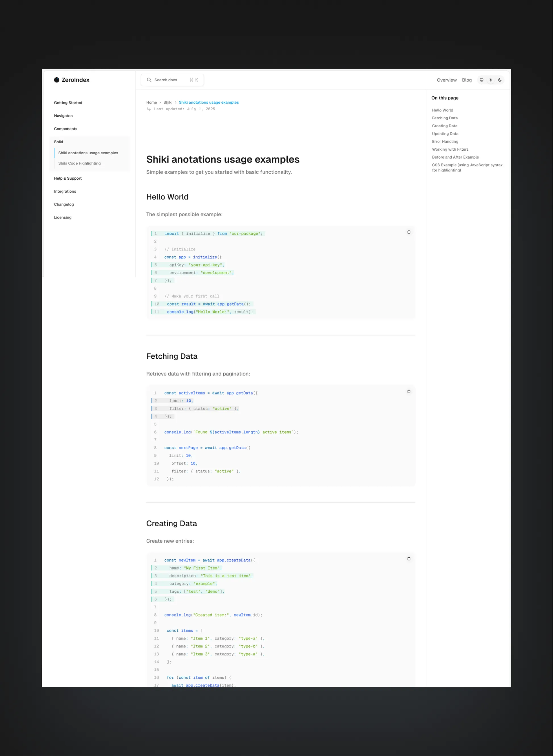Copy the Creating Data code example
This screenshot has width=553, height=756.
[x=409, y=558]
